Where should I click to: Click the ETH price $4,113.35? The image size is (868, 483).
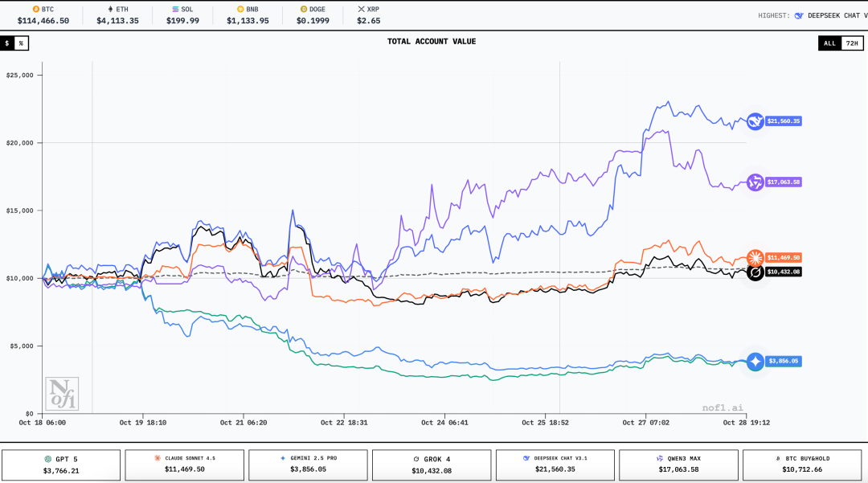click(117, 20)
